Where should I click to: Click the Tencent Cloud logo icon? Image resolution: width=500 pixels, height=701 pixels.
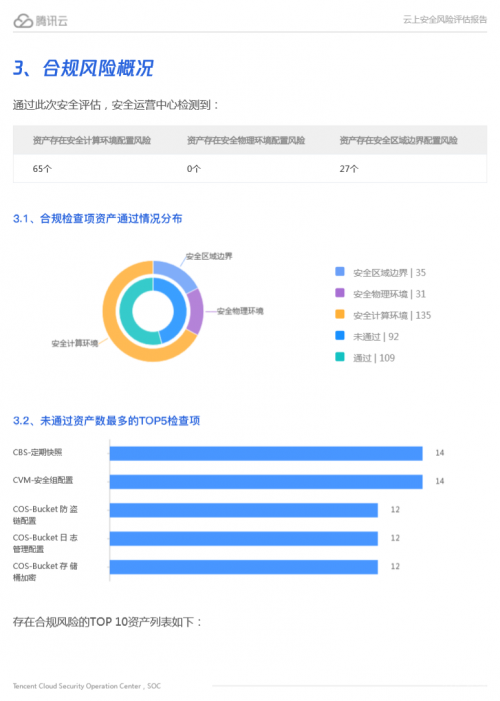pyautogui.click(x=23, y=21)
